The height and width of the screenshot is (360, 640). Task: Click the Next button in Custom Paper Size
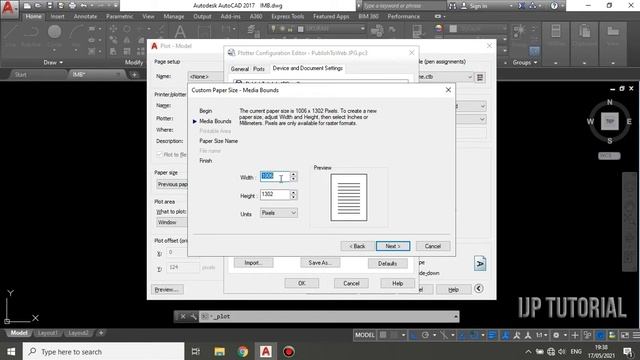tap(393, 246)
